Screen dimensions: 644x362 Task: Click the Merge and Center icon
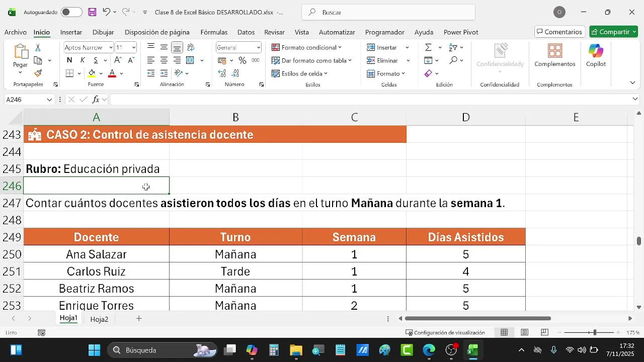point(190,60)
